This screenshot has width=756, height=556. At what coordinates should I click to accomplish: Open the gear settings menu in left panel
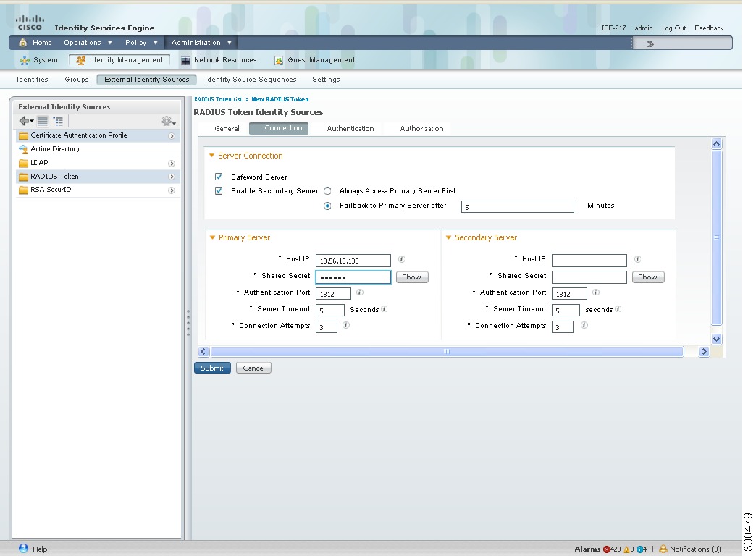[x=168, y=121]
